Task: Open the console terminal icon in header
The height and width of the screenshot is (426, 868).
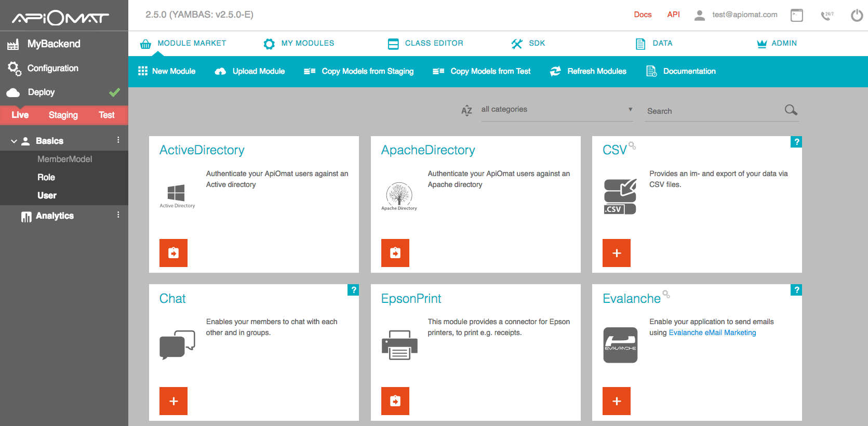Action: [x=796, y=15]
